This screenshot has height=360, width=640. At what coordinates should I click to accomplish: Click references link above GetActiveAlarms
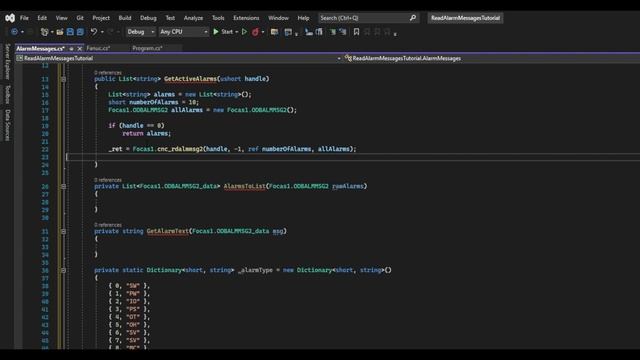(108, 73)
